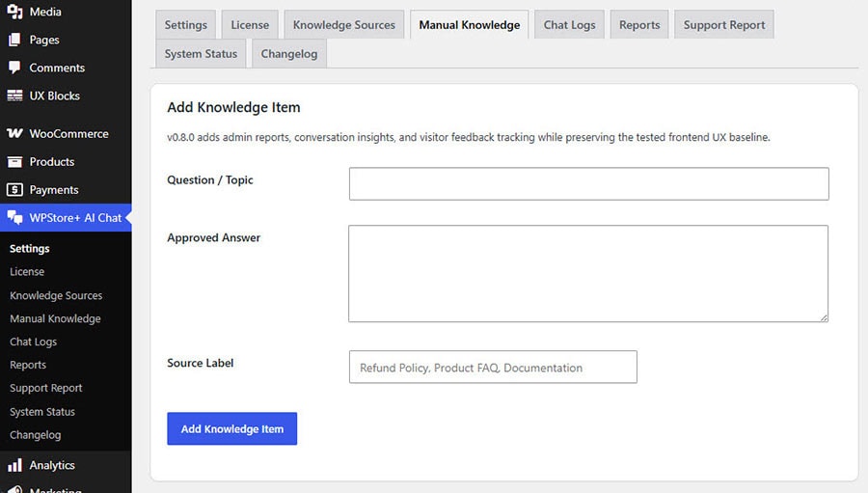Open Changelog submenu link in sidebar
This screenshot has width=868, height=493.
[x=36, y=435]
